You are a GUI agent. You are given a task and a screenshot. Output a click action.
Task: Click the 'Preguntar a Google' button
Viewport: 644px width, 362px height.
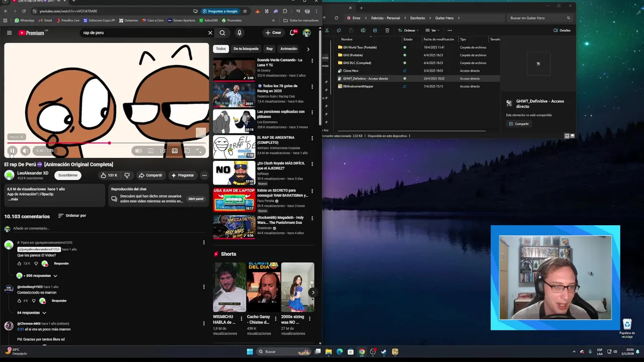tap(220, 11)
